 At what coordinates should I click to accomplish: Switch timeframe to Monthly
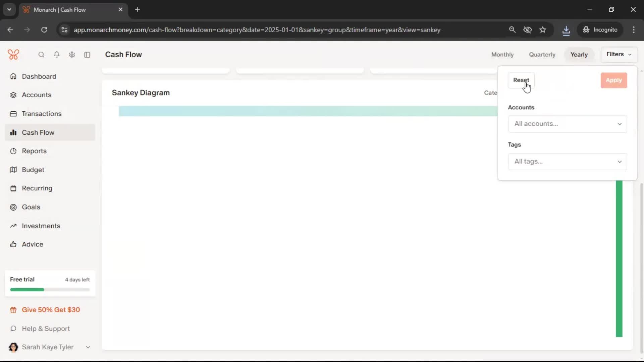pyautogui.click(x=502, y=55)
